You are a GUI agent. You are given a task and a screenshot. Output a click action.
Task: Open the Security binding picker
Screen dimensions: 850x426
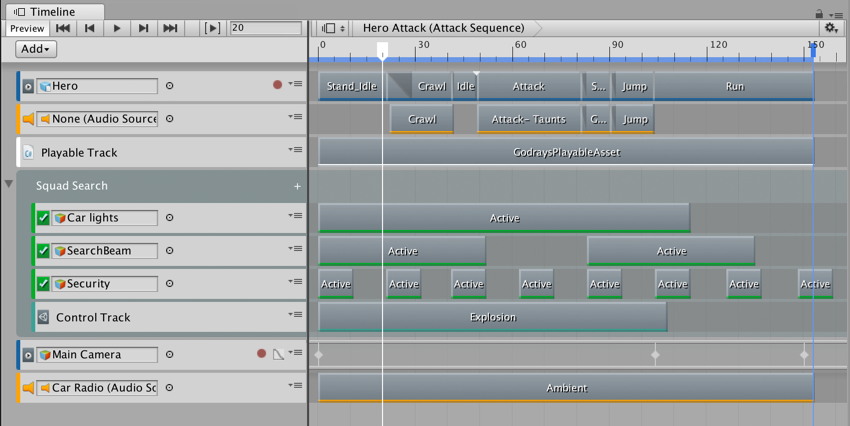[x=170, y=283]
